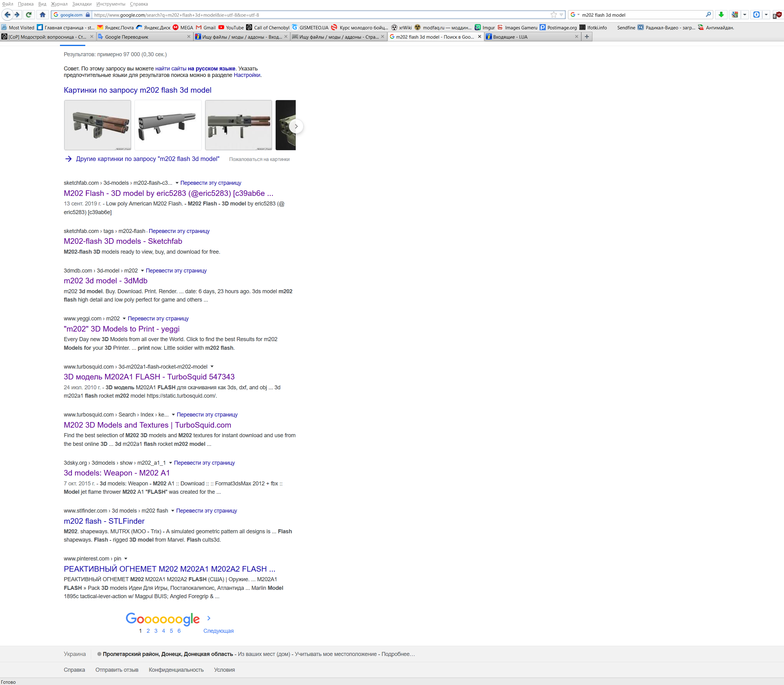The image size is (784, 685).
Task: Open the browser home page
Action: pos(42,15)
